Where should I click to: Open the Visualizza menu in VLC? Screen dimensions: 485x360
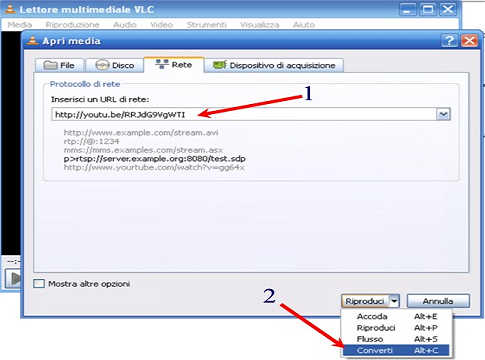(x=260, y=25)
